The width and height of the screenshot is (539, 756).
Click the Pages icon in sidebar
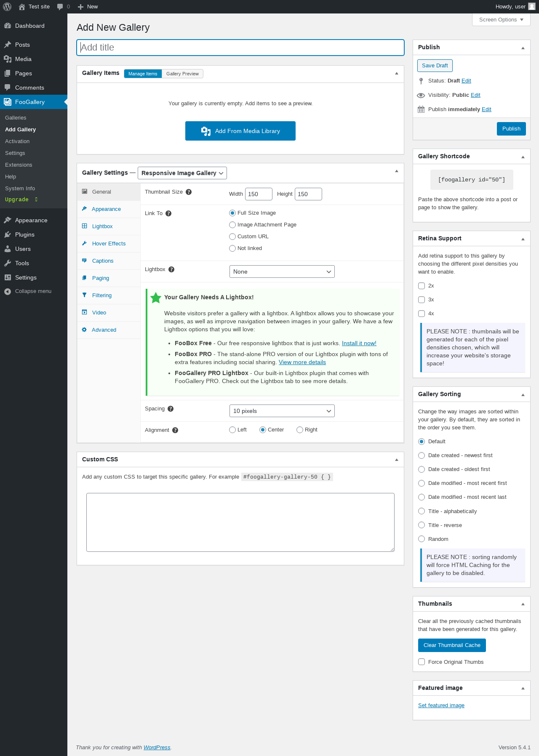[8, 73]
